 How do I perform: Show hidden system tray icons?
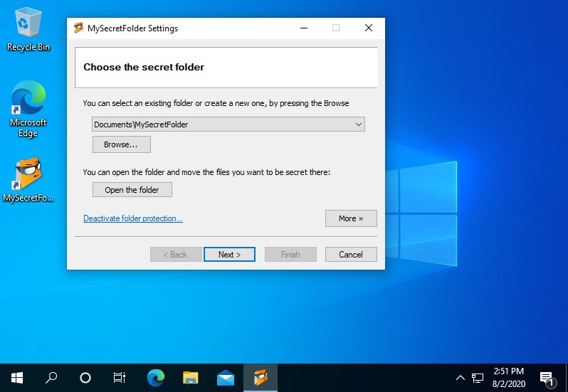(x=460, y=378)
